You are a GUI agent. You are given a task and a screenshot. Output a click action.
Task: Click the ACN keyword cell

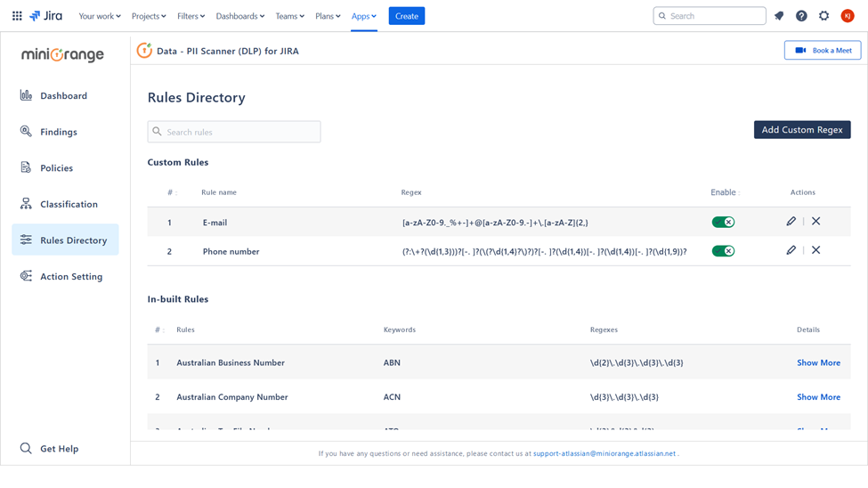click(x=392, y=396)
